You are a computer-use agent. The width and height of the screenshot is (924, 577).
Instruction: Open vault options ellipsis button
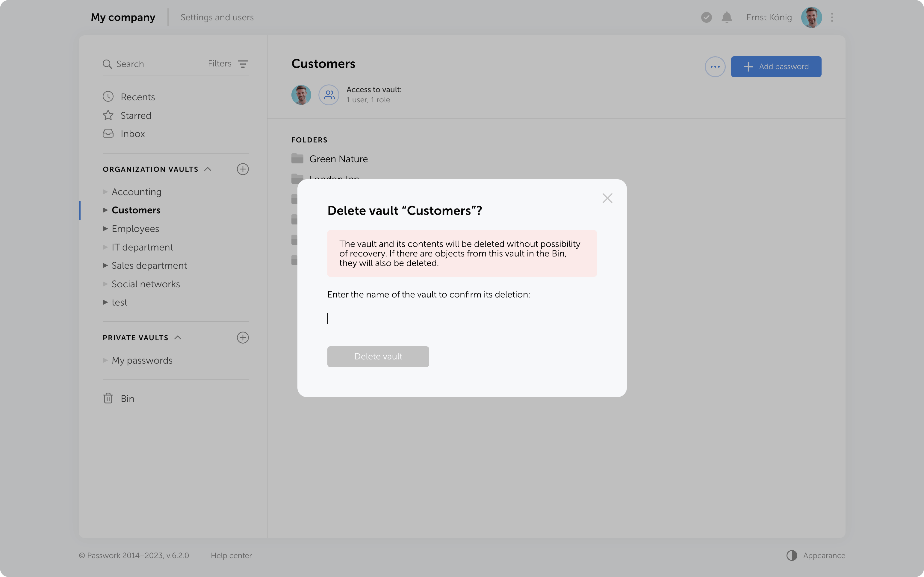pyautogui.click(x=715, y=67)
